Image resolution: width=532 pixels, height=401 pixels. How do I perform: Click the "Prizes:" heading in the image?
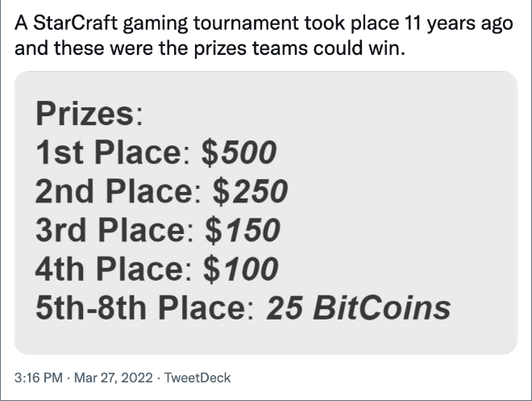(89, 113)
